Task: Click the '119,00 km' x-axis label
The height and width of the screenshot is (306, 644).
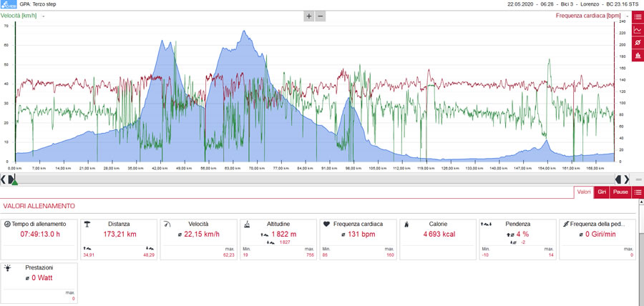Action: (x=426, y=168)
